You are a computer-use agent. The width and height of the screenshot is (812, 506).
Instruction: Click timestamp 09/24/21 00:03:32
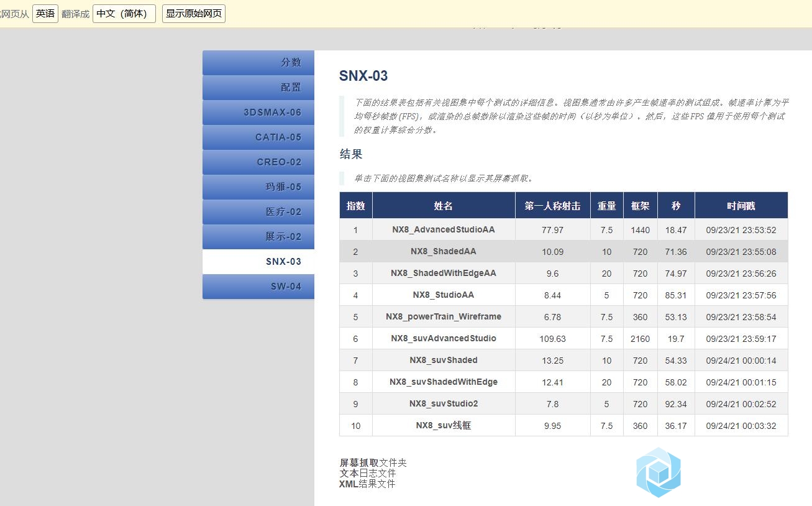point(741,426)
